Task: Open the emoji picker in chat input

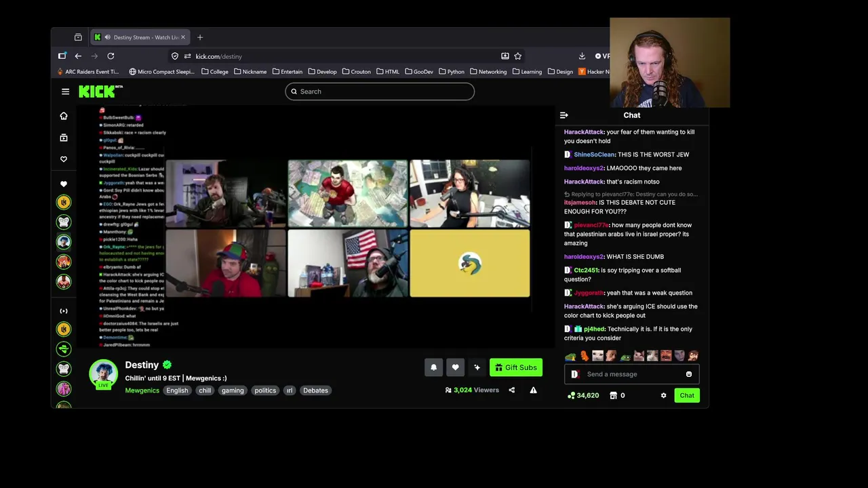Action: (x=689, y=374)
